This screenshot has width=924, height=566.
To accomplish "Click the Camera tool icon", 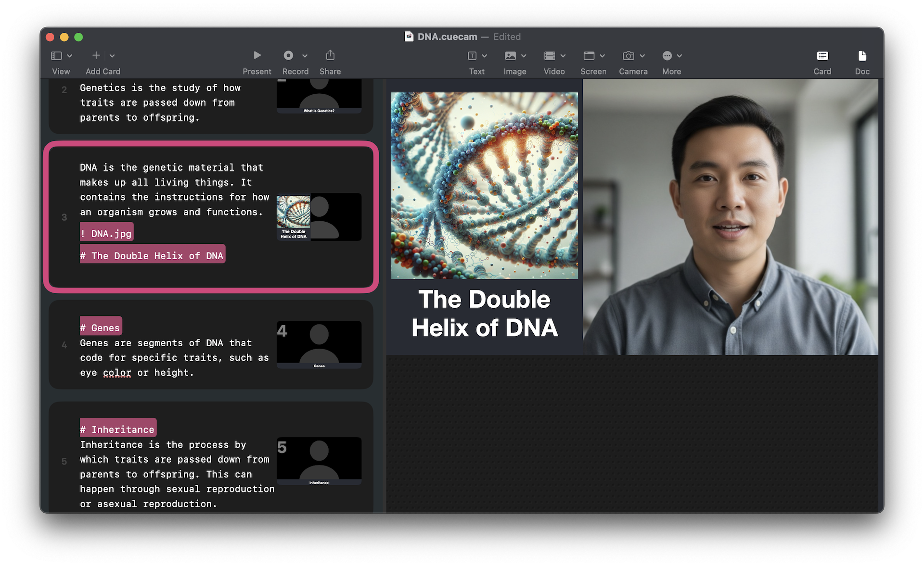I will point(629,56).
